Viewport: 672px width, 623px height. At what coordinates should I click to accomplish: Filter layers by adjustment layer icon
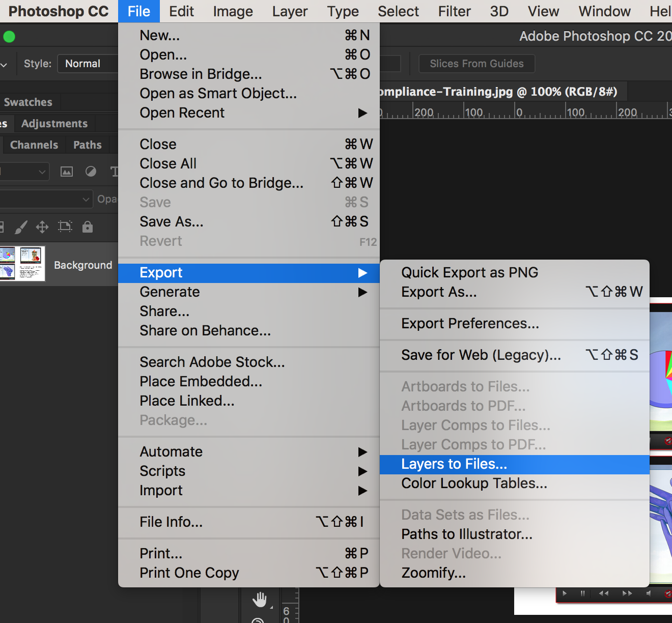click(91, 172)
